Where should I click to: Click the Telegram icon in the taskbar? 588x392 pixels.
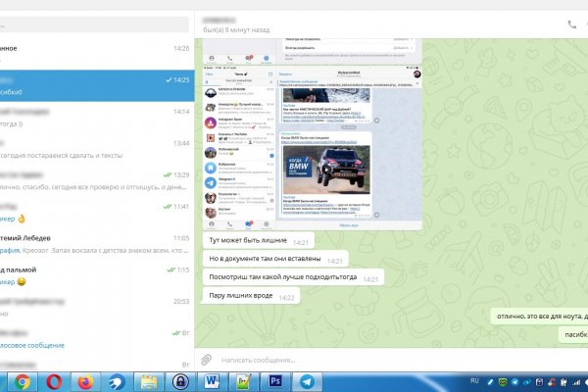[308, 381]
